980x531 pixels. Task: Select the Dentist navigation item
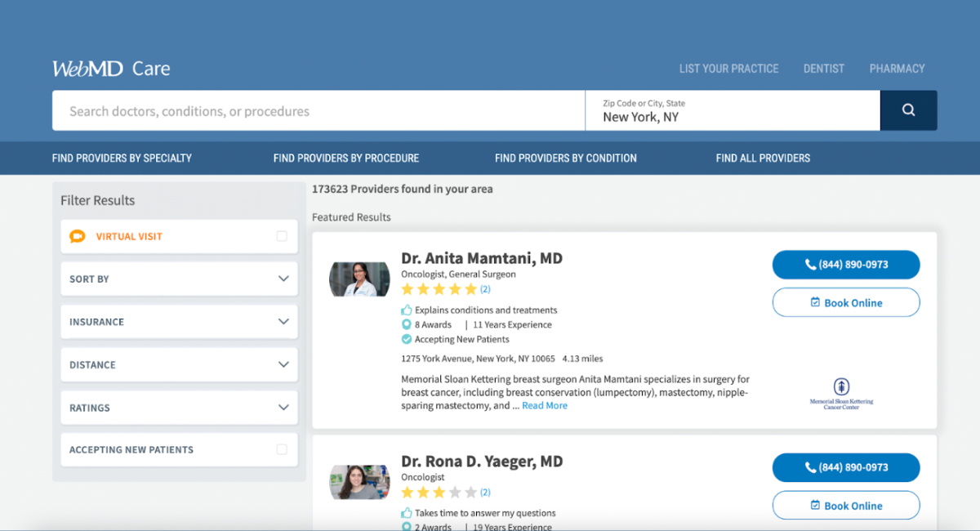tap(823, 69)
